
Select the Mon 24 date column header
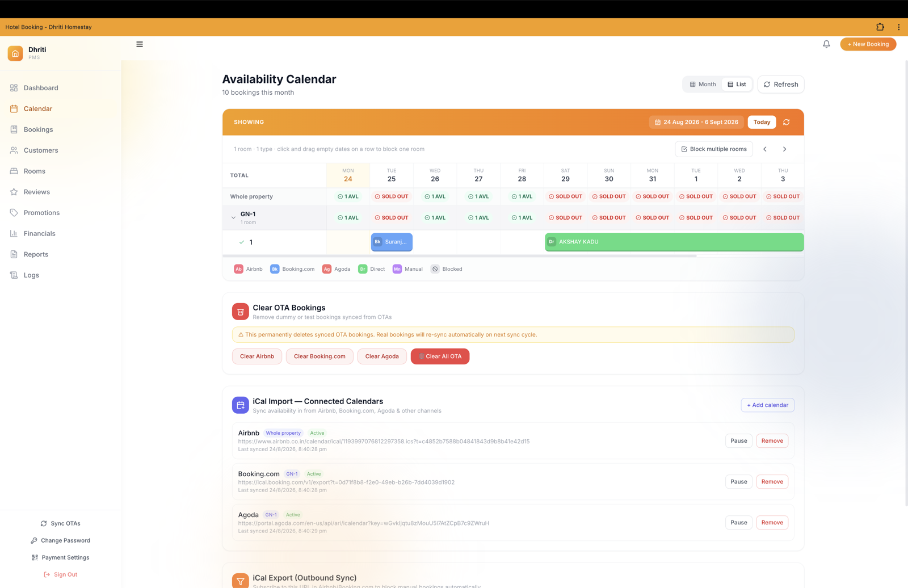[348, 175]
